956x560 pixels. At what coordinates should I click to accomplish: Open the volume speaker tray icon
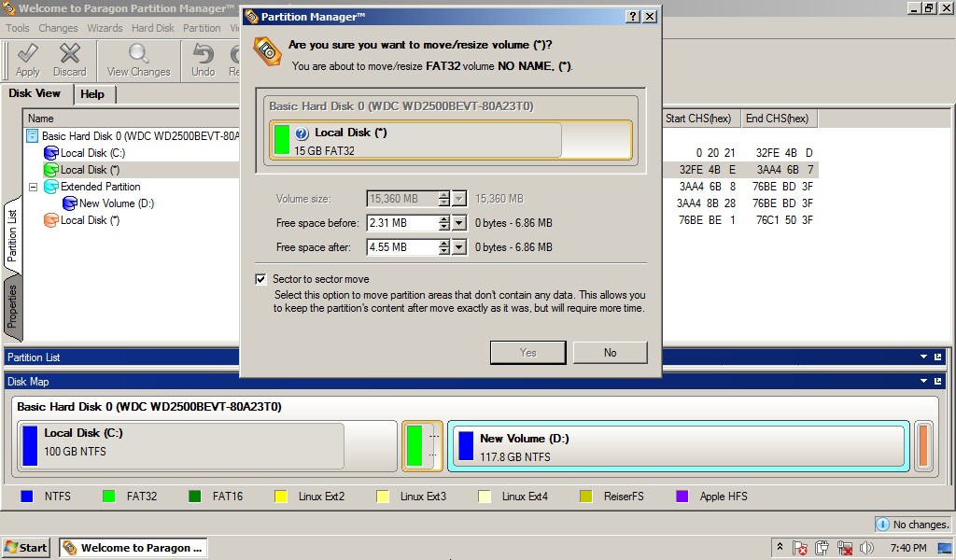866,548
